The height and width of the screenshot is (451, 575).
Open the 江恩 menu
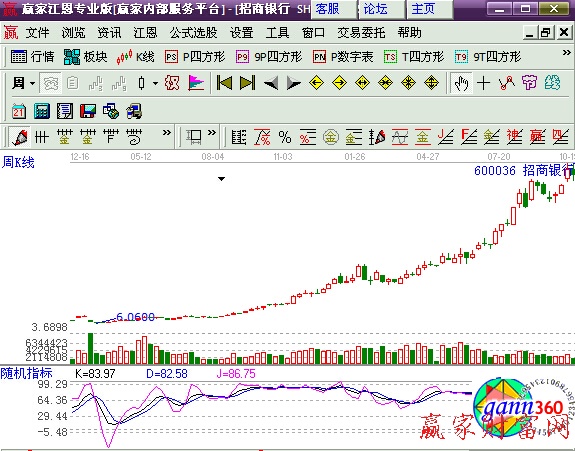[x=145, y=33]
